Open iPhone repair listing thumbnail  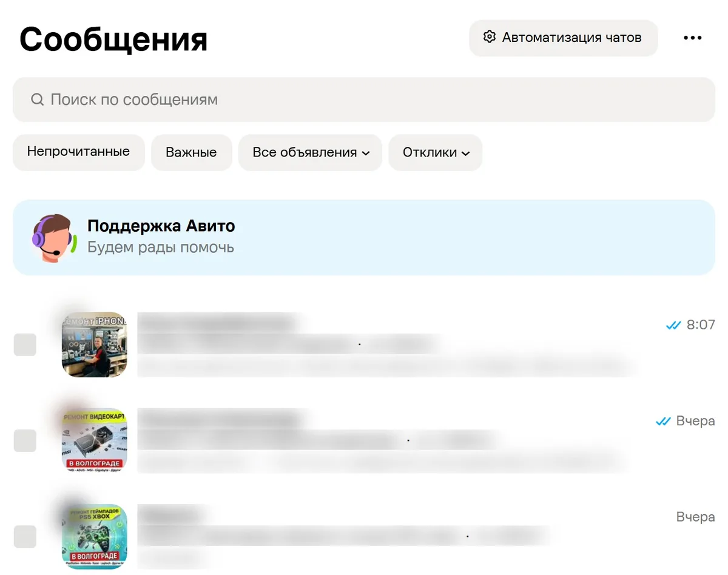(x=95, y=345)
